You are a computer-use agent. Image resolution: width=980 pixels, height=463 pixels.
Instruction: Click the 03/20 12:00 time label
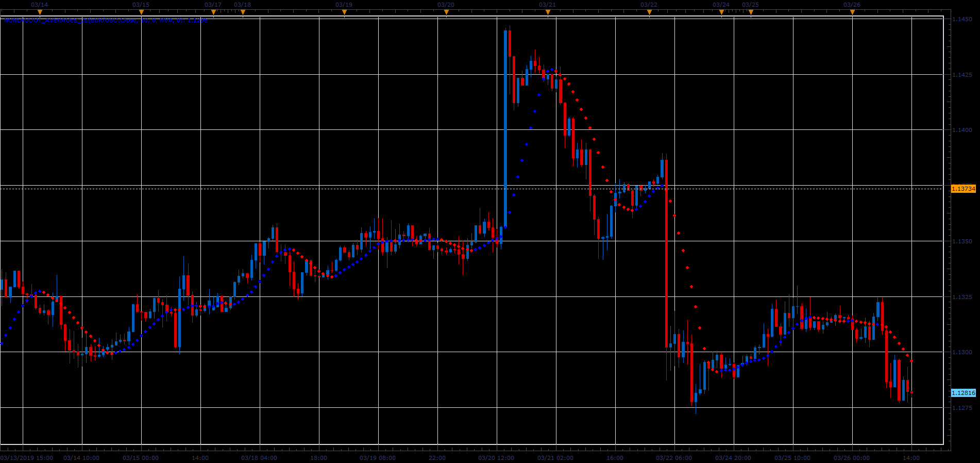tap(496, 458)
